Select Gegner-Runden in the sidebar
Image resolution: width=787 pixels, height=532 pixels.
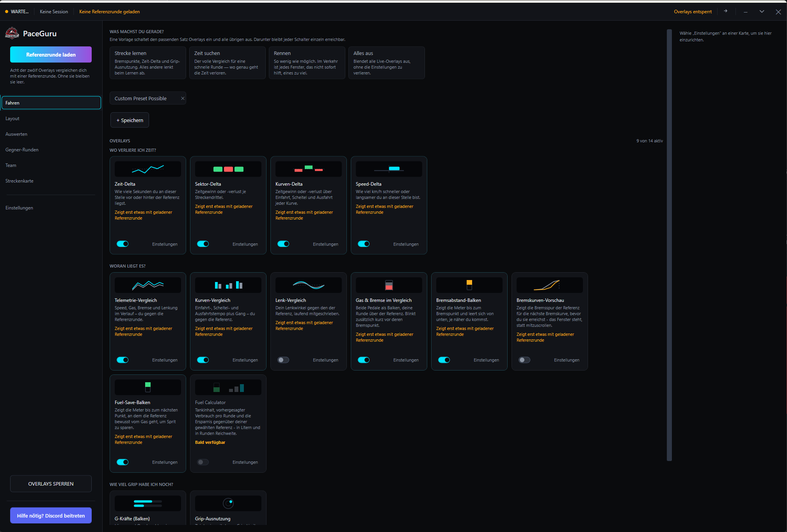point(51,150)
